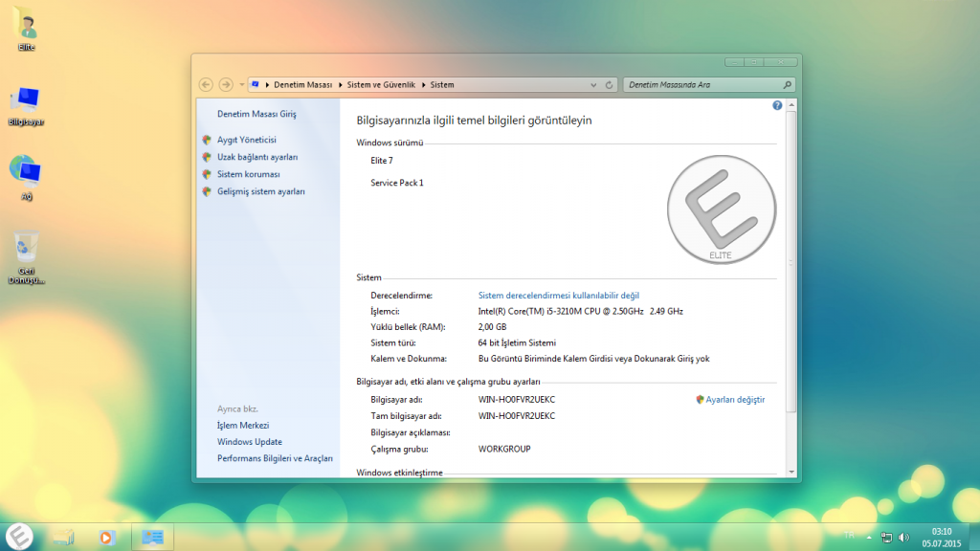Expand arrow before Denetim Masası breadcrumb
980x551 pixels.
point(267,85)
